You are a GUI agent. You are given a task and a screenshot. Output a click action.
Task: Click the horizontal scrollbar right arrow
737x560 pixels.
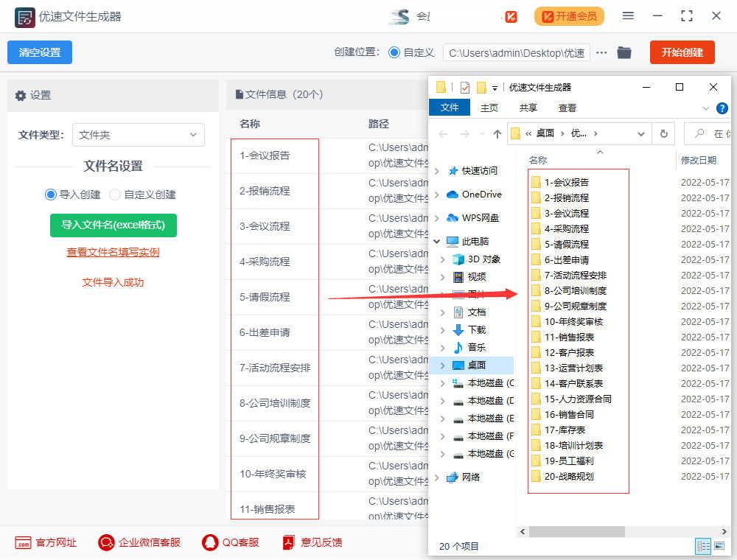pyautogui.click(x=724, y=531)
